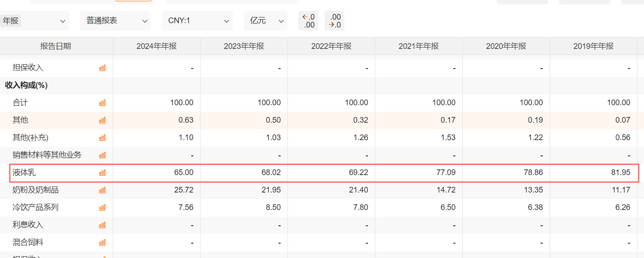This screenshot has width=644, height=258.
Task: Select 液体乳 2020 value 78.86
Action: pyautogui.click(x=533, y=172)
